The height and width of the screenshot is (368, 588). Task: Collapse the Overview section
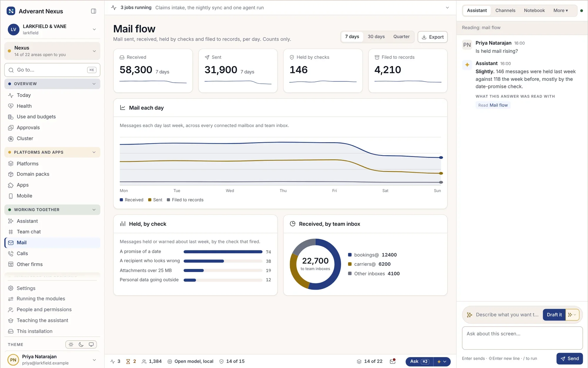tap(52, 84)
